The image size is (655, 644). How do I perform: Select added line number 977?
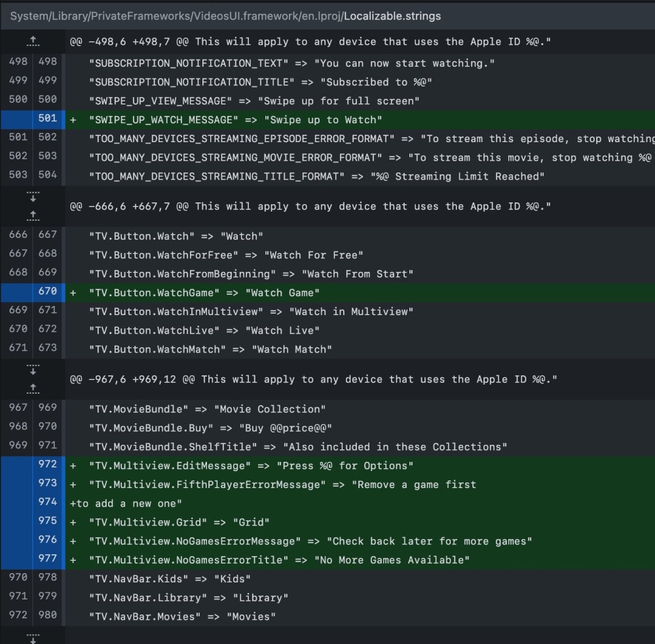point(48,559)
